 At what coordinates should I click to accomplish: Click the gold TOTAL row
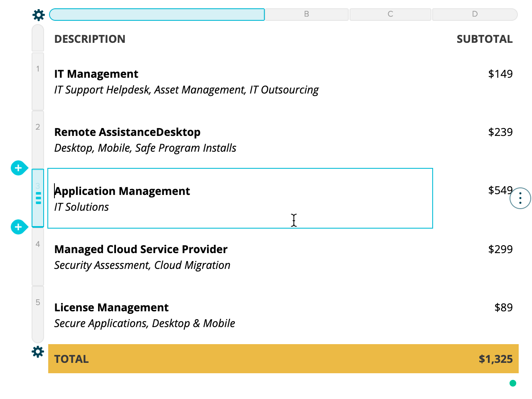[x=283, y=359]
